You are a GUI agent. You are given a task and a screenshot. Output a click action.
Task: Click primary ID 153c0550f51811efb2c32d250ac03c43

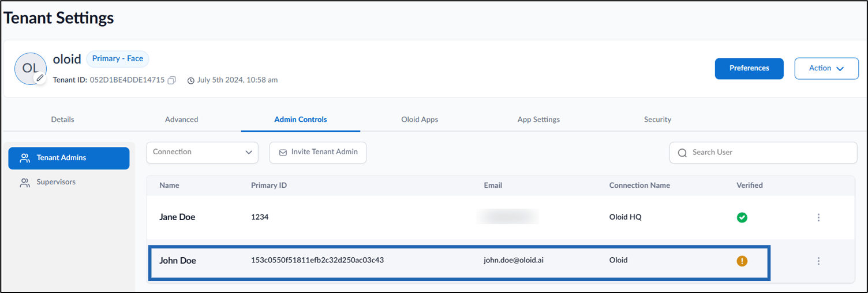(317, 260)
